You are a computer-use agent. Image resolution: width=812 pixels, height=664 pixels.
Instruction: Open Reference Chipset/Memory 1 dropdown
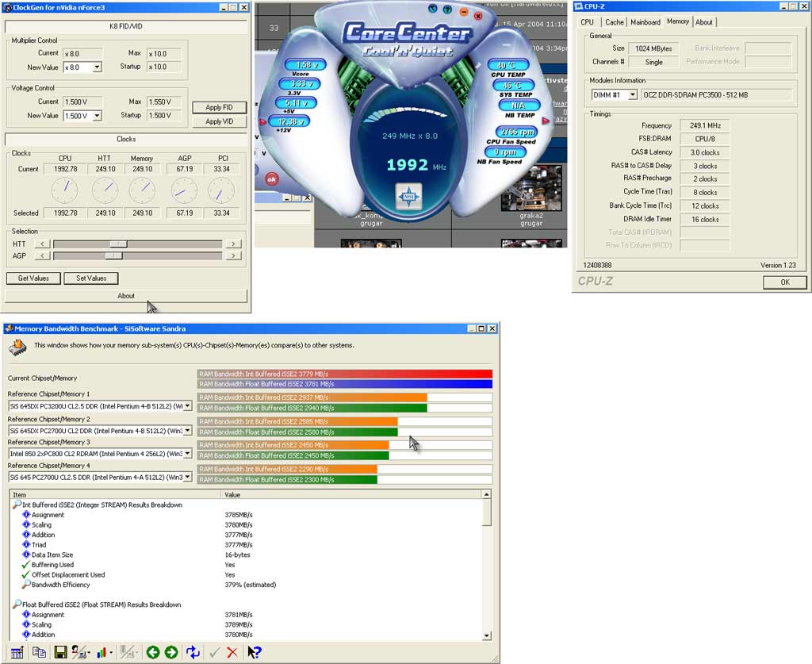[x=188, y=406]
